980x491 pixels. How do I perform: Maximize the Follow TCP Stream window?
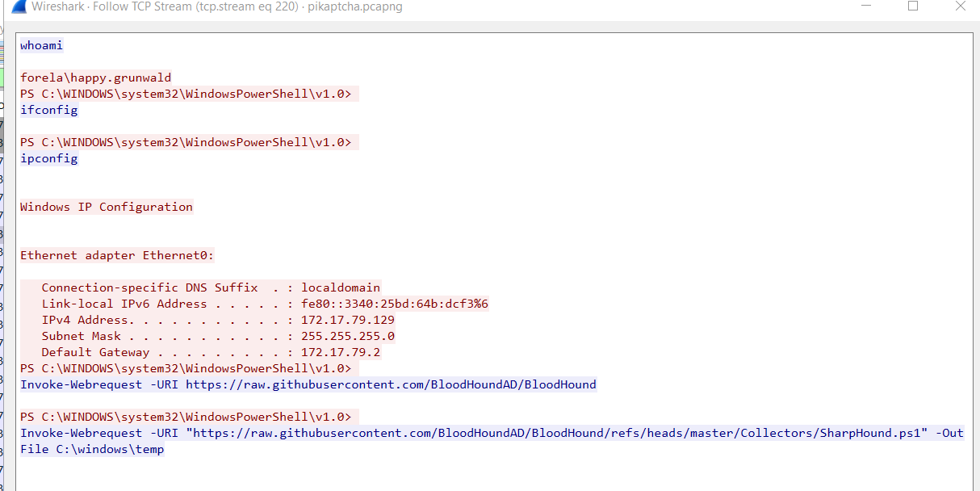913,6
